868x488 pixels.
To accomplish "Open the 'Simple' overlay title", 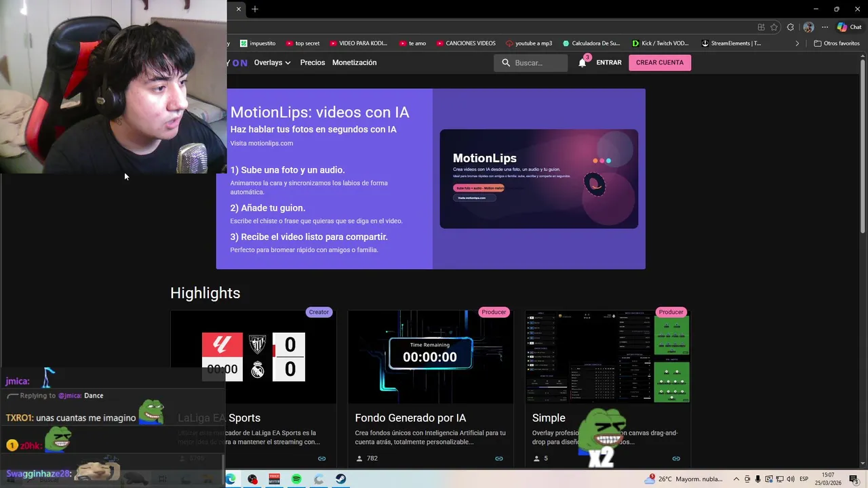I will [549, 418].
